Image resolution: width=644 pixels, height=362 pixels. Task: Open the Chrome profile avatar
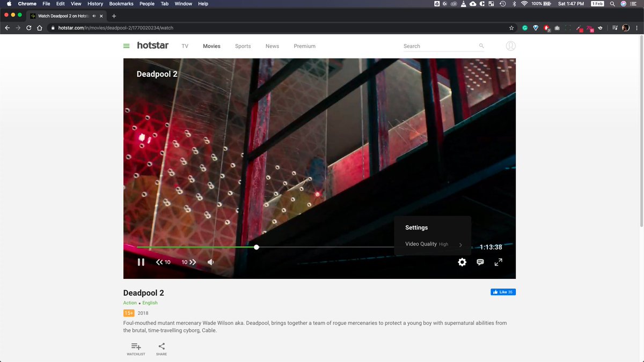pyautogui.click(x=626, y=28)
